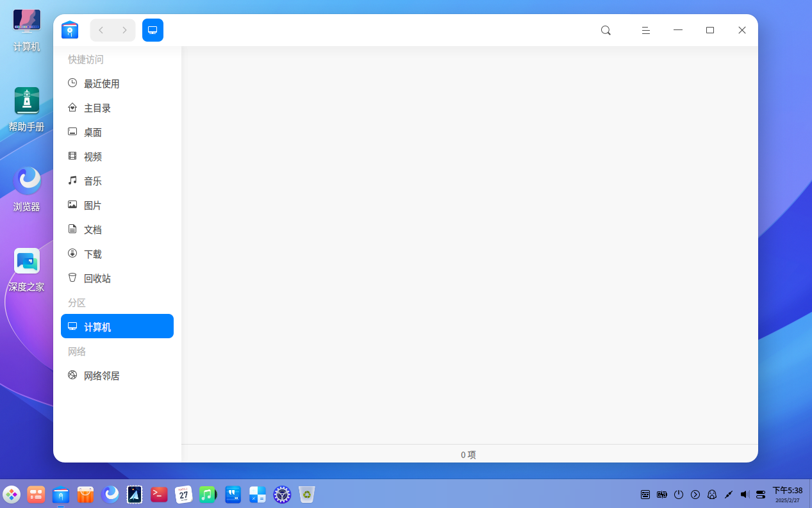812x508 pixels.
Task: Click the onscreen keyboard tray icon
Action: coord(645,495)
